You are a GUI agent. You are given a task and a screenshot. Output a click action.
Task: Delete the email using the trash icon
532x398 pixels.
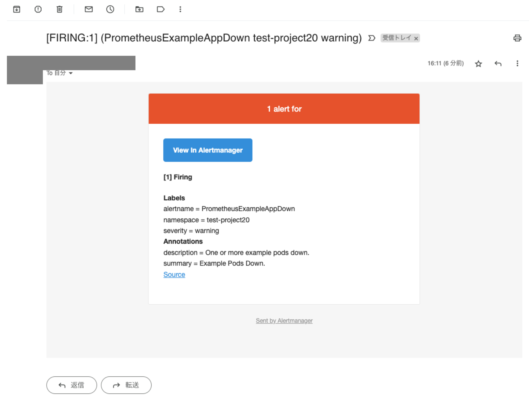point(59,9)
